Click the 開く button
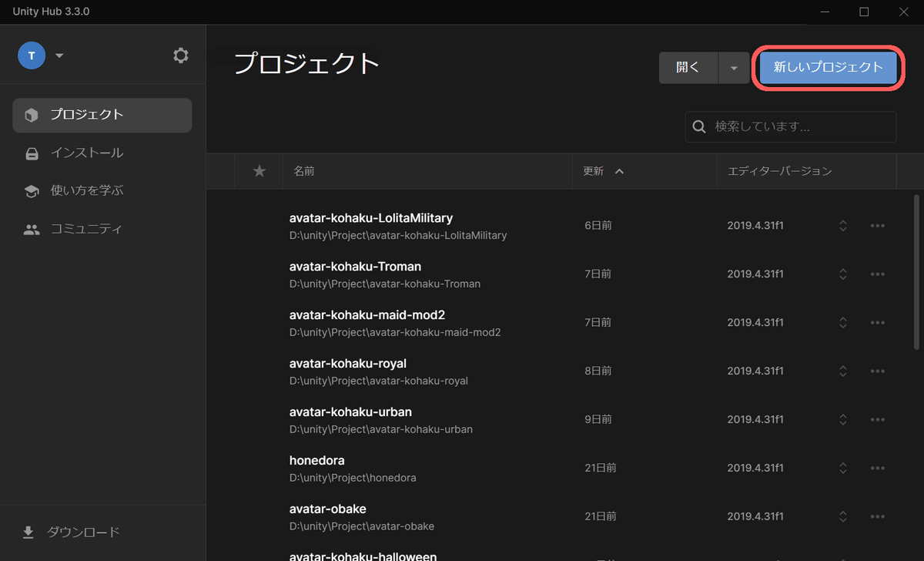924x561 pixels. coord(688,68)
